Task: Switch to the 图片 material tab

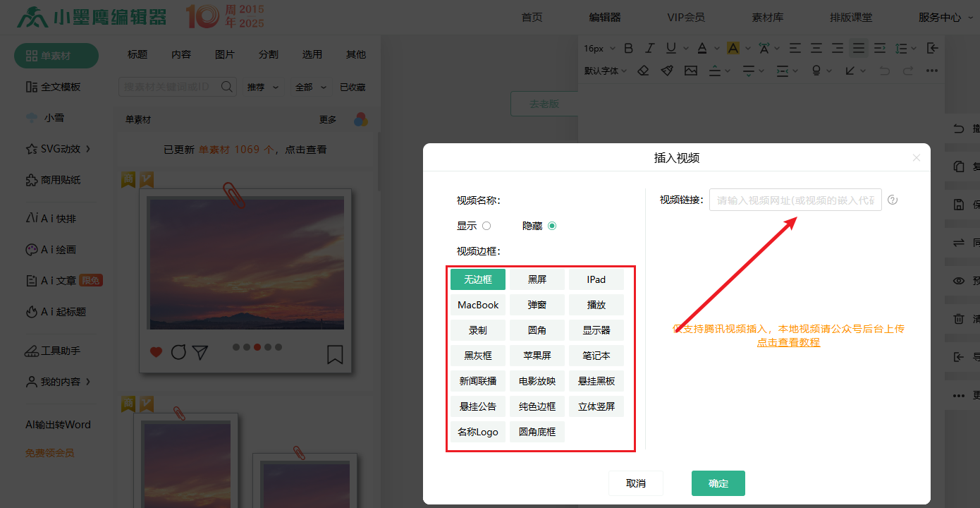Action: click(x=225, y=54)
